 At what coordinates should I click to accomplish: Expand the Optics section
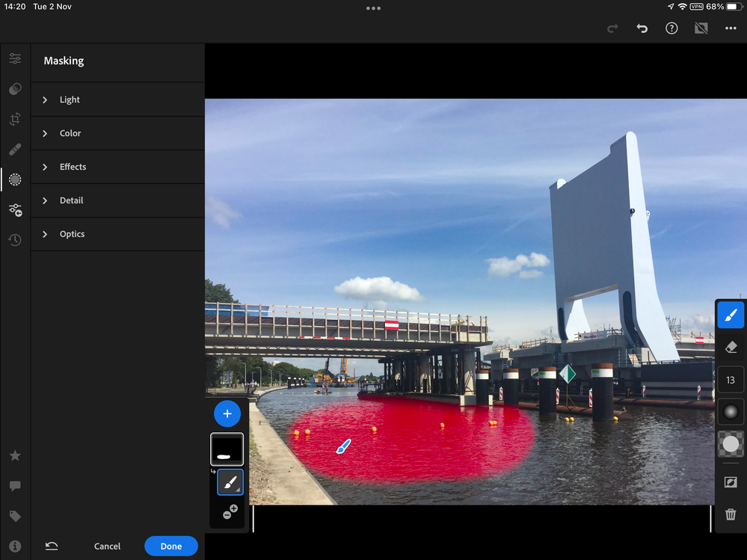tap(117, 234)
